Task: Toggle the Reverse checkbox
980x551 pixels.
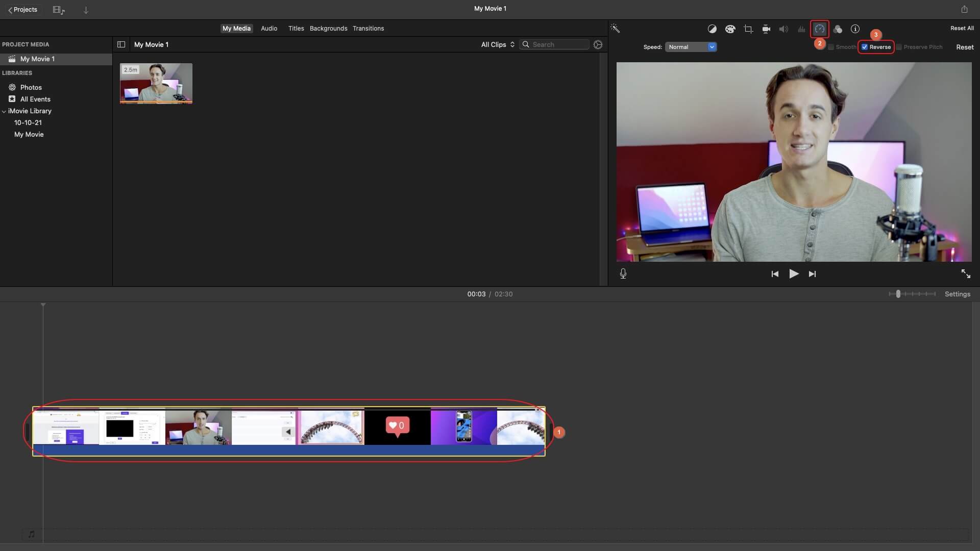Action: point(864,47)
